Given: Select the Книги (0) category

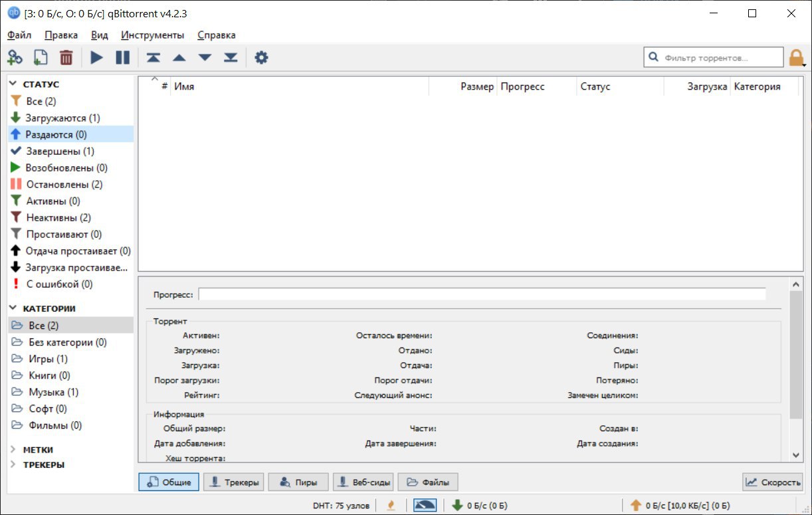Looking at the screenshot, I should 70,375.
